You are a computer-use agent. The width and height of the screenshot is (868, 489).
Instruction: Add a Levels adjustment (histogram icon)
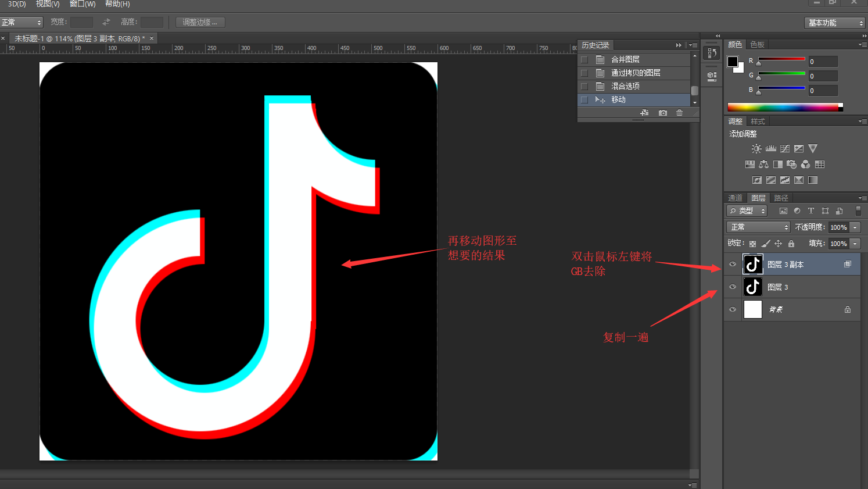coord(771,149)
